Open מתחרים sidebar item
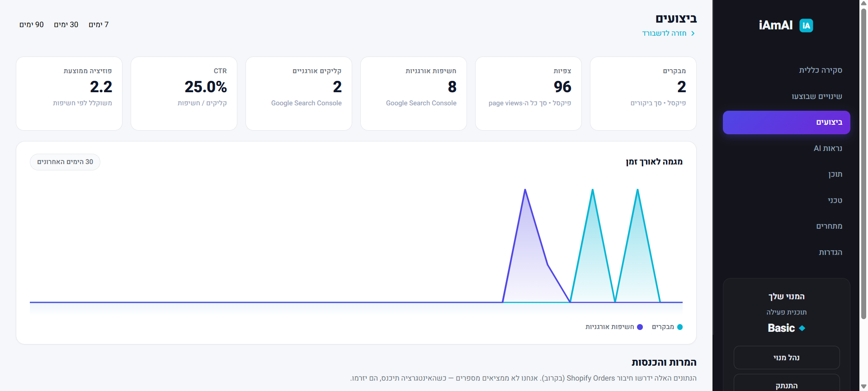The image size is (868, 391). tap(787, 226)
